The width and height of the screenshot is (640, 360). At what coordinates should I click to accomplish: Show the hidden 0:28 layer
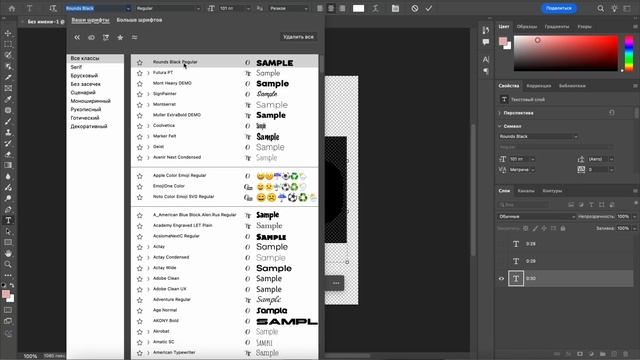click(x=501, y=244)
